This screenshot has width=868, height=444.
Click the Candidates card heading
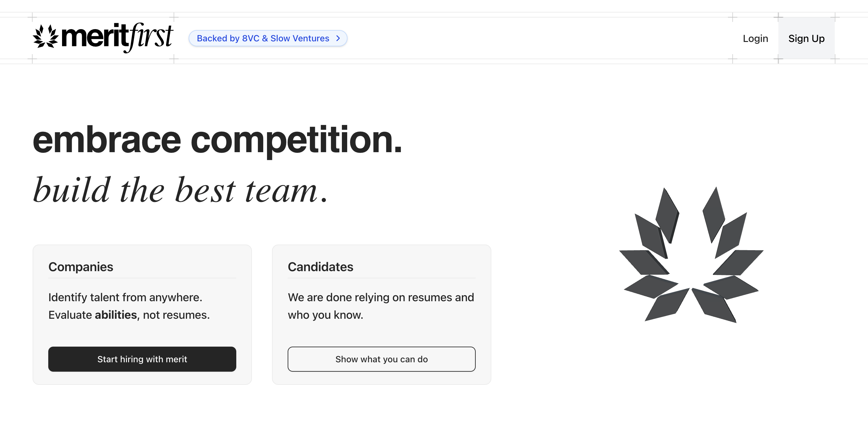(x=320, y=267)
